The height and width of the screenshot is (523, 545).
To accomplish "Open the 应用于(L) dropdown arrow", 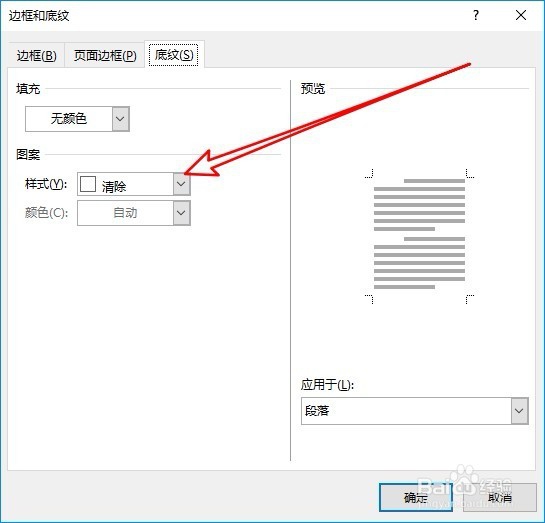I will [x=519, y=411].
